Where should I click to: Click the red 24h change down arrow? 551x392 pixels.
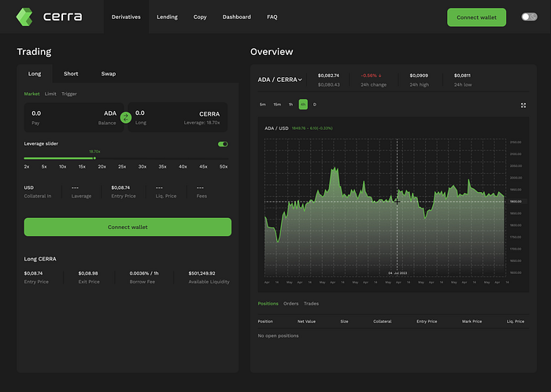380,76
